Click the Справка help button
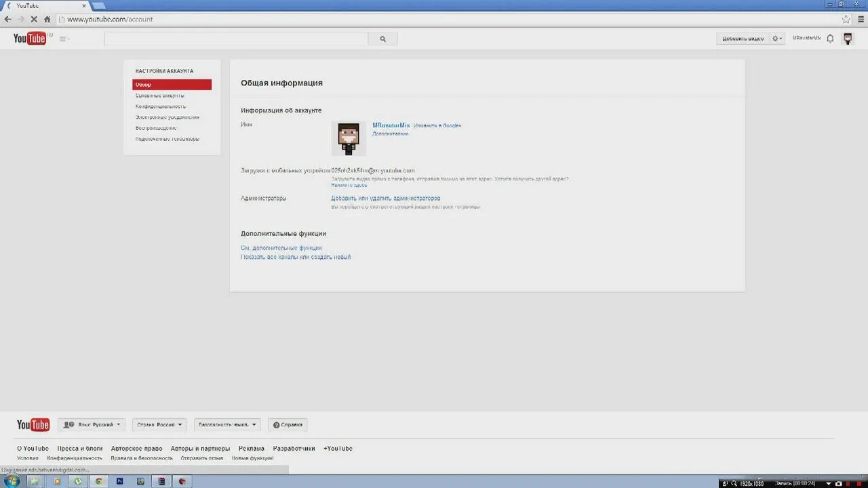Screen dimensions: 868x488 288,425
